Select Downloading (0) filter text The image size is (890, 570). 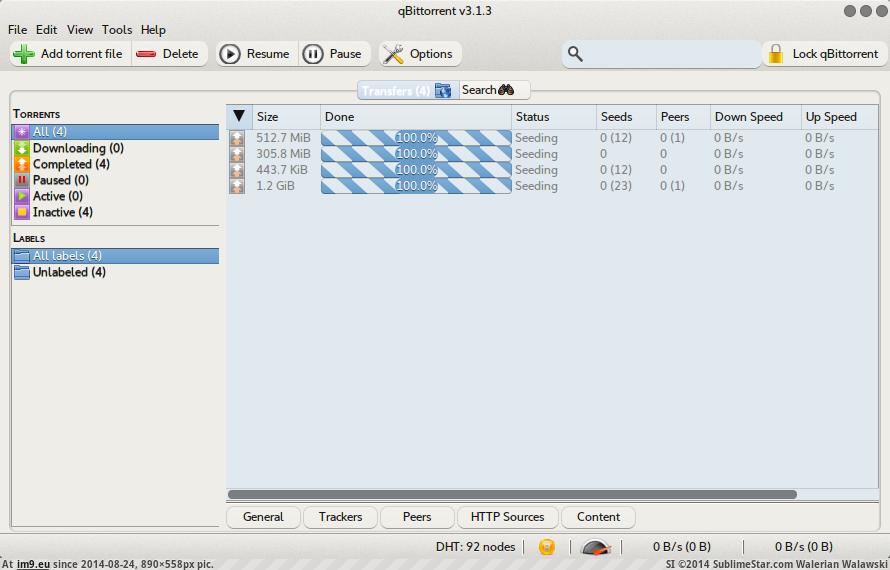(x=78, y=148)
